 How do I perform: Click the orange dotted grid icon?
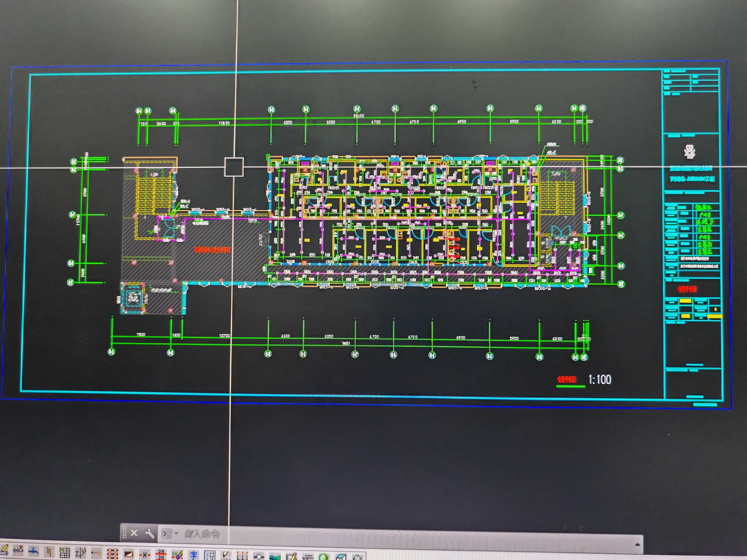[113, 554]
